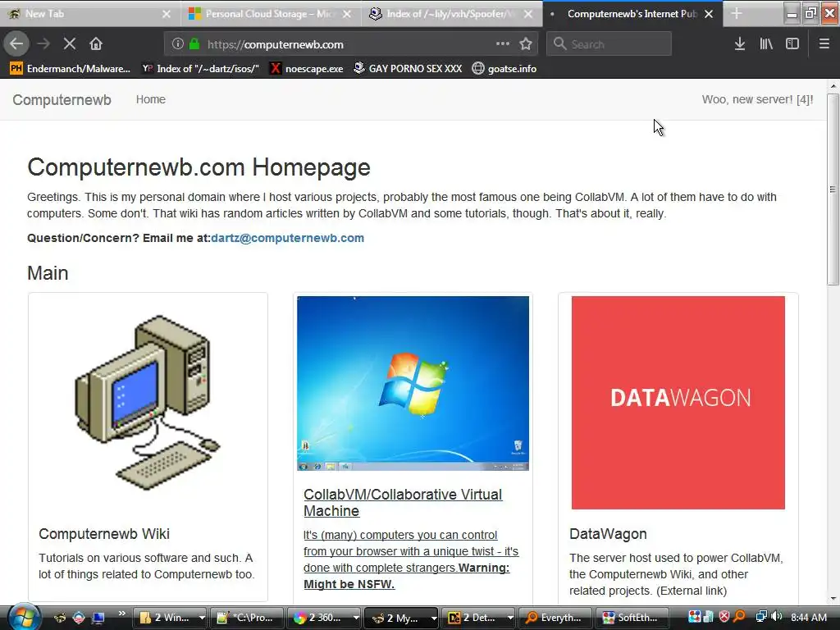Open the Endermanch/Malware bookmark

(71, 69)
